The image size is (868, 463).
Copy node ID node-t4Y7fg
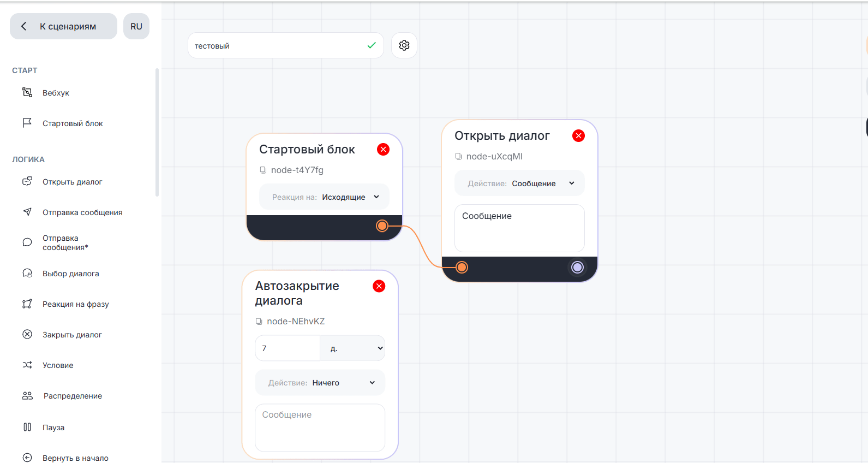[264, 170]
